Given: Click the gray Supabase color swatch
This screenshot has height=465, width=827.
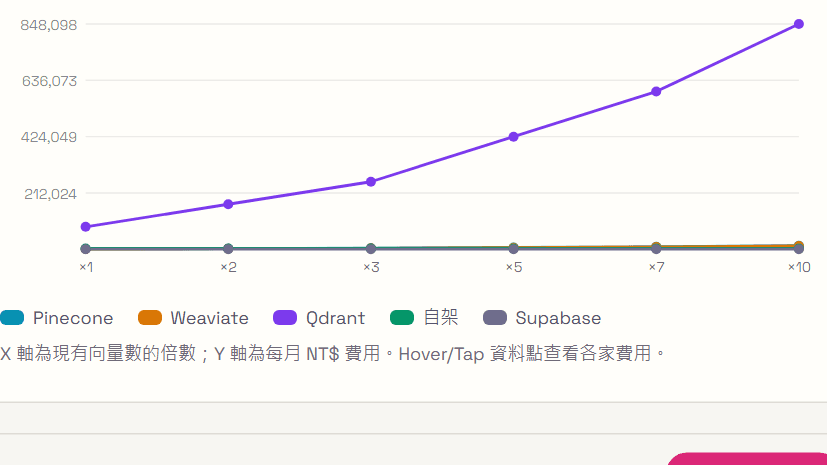Looking at the screenshot, I should tap(495, 318).
